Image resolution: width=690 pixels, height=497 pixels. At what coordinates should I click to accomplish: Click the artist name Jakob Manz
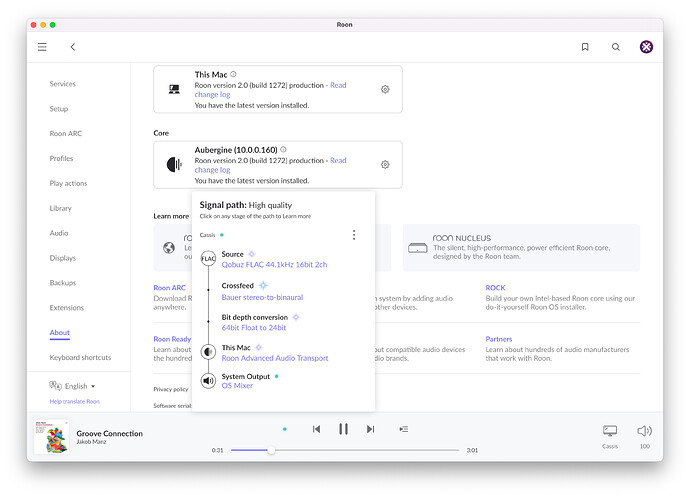(91, 442)
